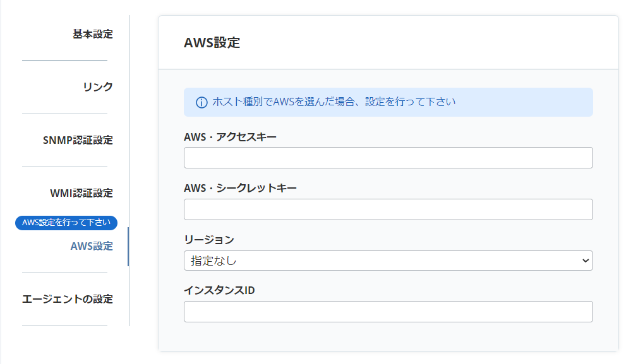Screen dimensions: 631x364
Task: Click the info icon in the blue notice
Action: tap(201, 102)
